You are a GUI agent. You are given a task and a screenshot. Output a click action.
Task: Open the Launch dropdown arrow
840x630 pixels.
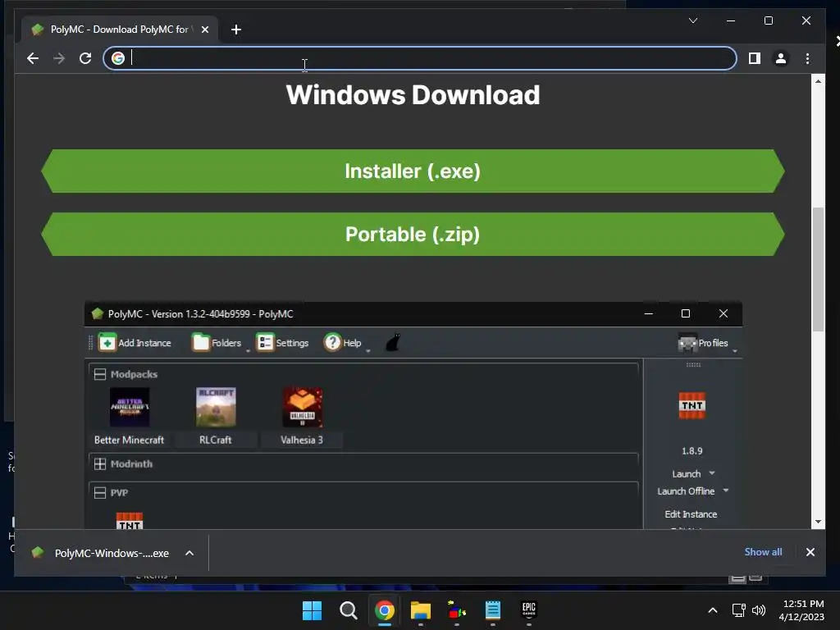712,473
